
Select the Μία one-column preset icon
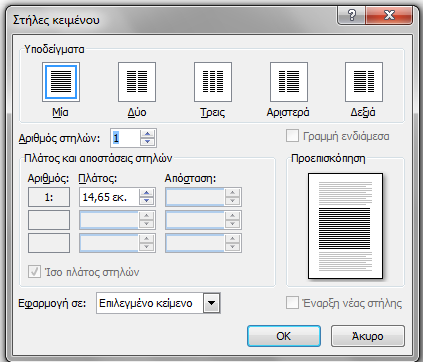tap(61, 82)
